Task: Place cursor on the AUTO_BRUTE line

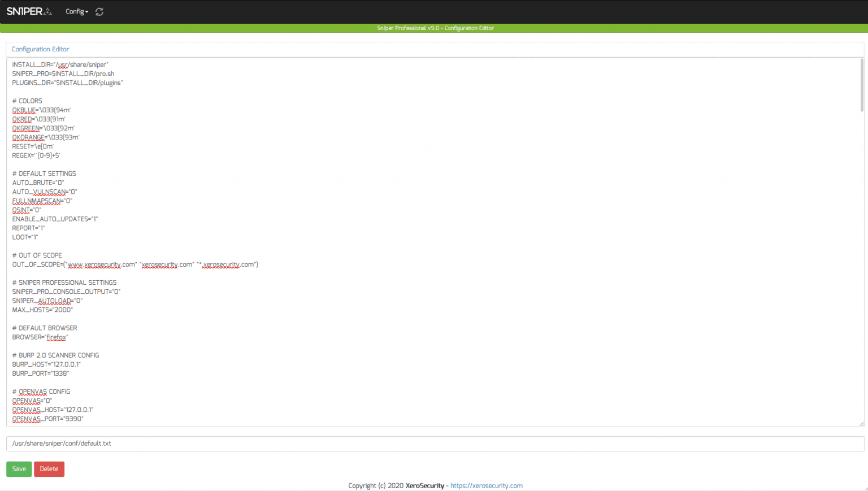Action: (38, 183)
